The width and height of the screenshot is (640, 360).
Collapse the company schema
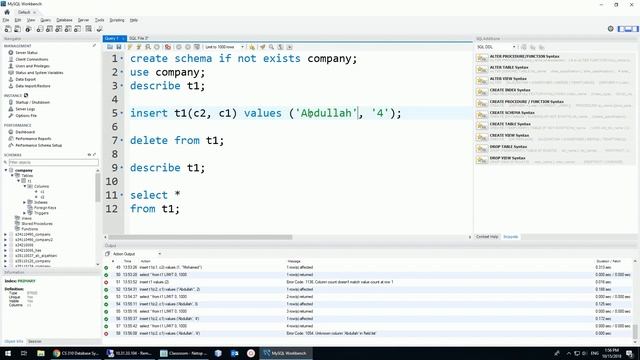click(6, 170)
